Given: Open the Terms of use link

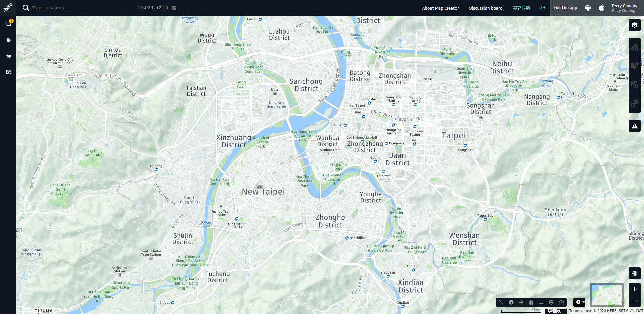Looking at the screenshot, I should tap(580, 311).
